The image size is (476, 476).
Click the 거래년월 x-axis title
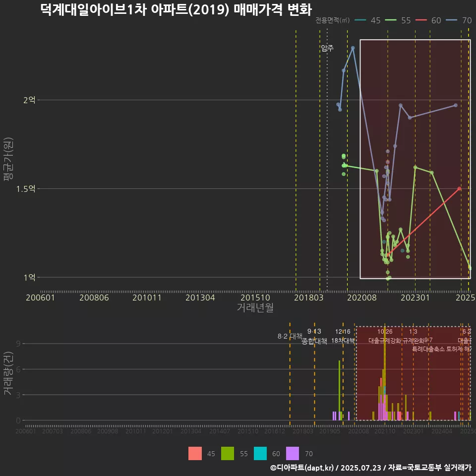coord(255,307)
